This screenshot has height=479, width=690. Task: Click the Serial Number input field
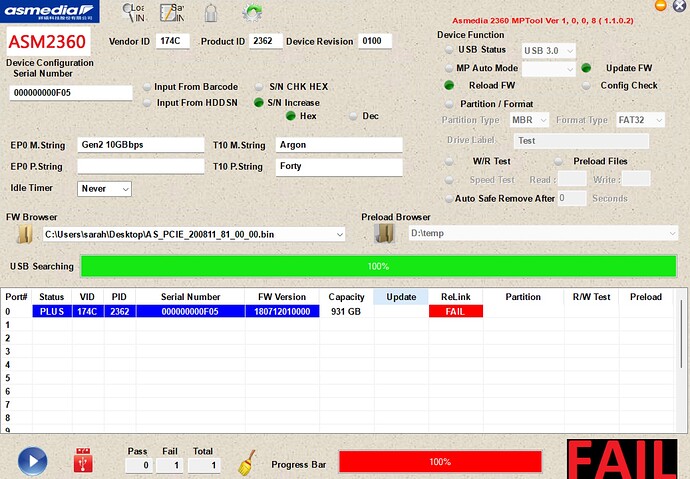click(71, 93)
